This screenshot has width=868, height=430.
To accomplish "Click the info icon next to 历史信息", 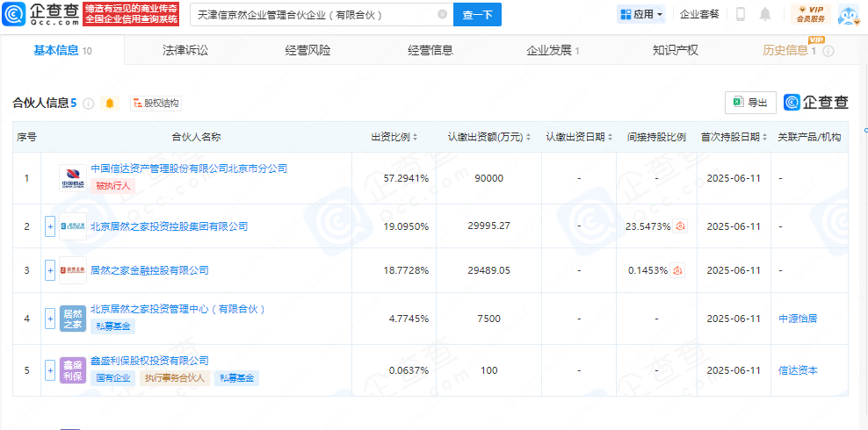I will coord(828,51).
